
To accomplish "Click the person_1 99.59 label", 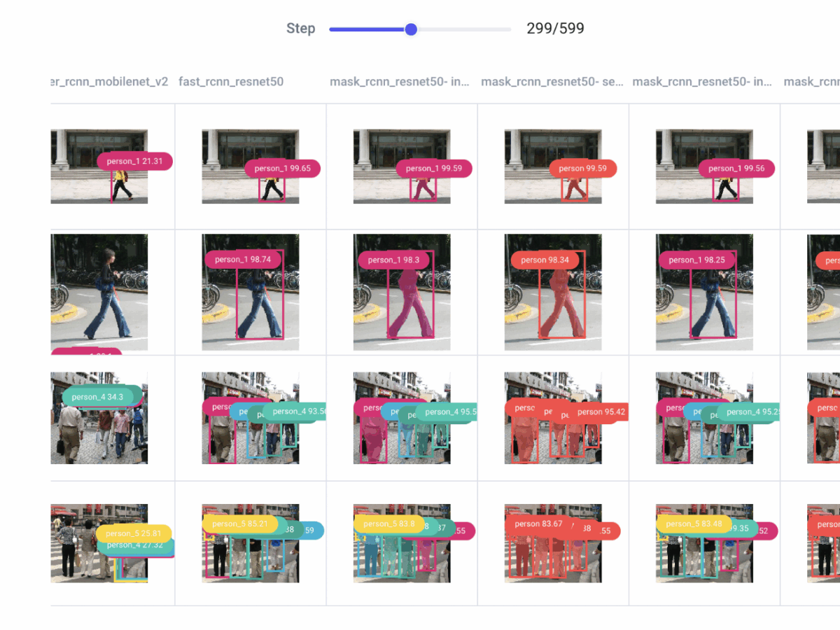I will pos(434,168).
